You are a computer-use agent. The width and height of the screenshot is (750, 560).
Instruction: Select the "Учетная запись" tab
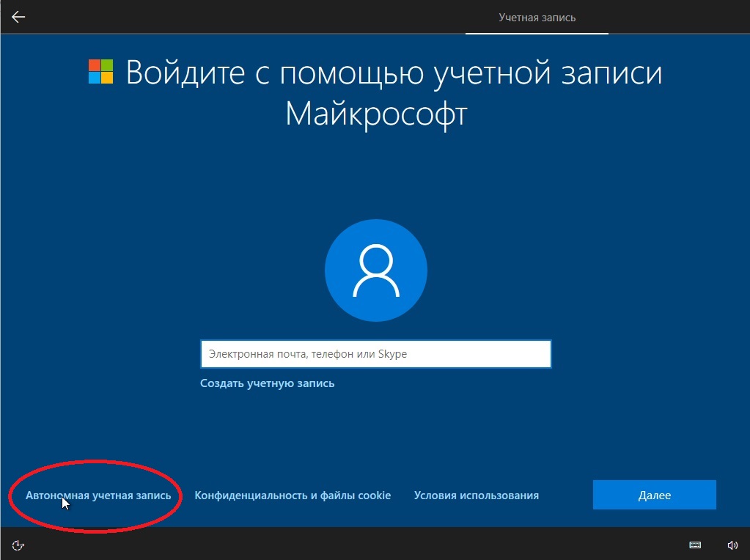pos(537,17)
